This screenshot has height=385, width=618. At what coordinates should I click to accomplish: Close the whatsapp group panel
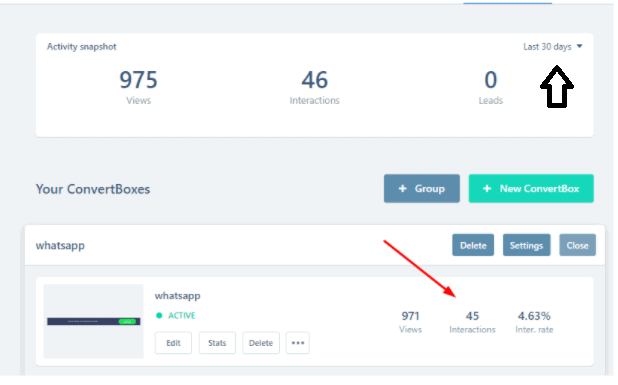click(x=577, y=245)
